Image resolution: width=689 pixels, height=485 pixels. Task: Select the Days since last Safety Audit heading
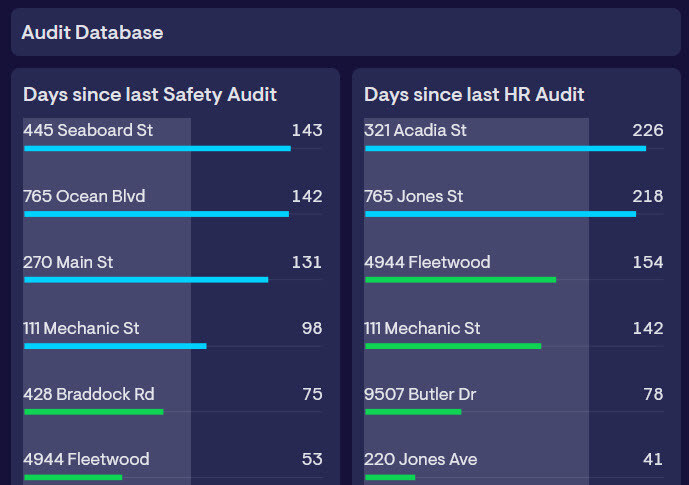(150, 94)
